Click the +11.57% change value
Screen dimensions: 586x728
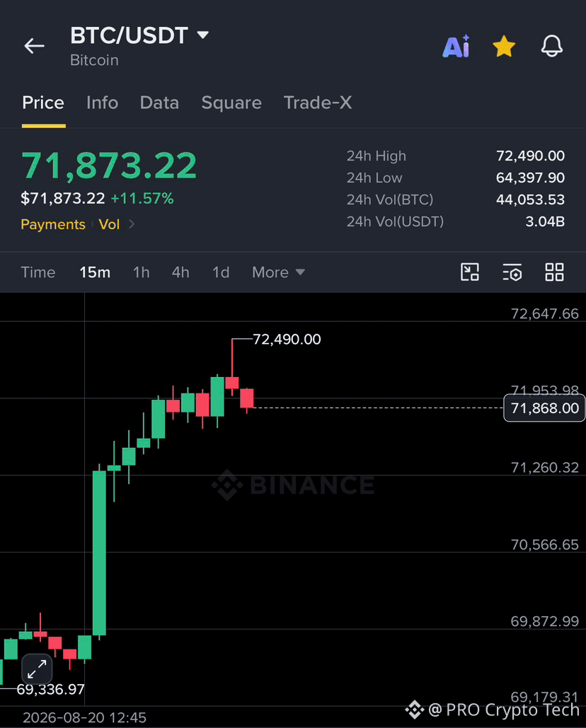pyautogui.click(x=142, y=199)
